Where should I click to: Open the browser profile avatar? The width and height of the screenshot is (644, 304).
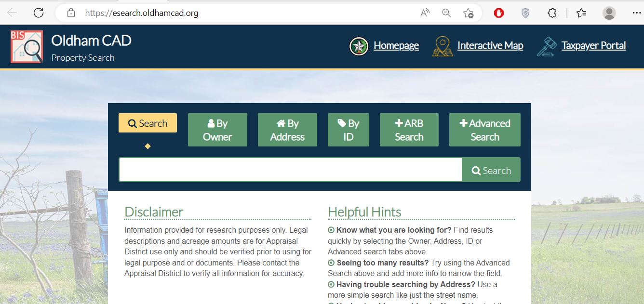pos(609,13)
